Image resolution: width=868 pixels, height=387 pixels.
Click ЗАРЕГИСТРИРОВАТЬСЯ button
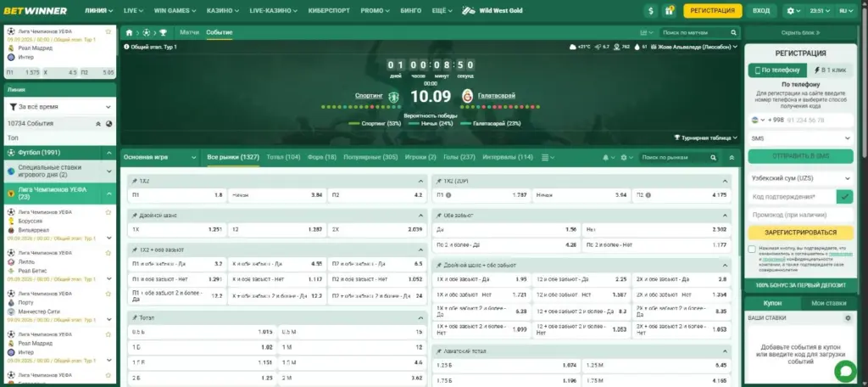[x=800, y=233]
